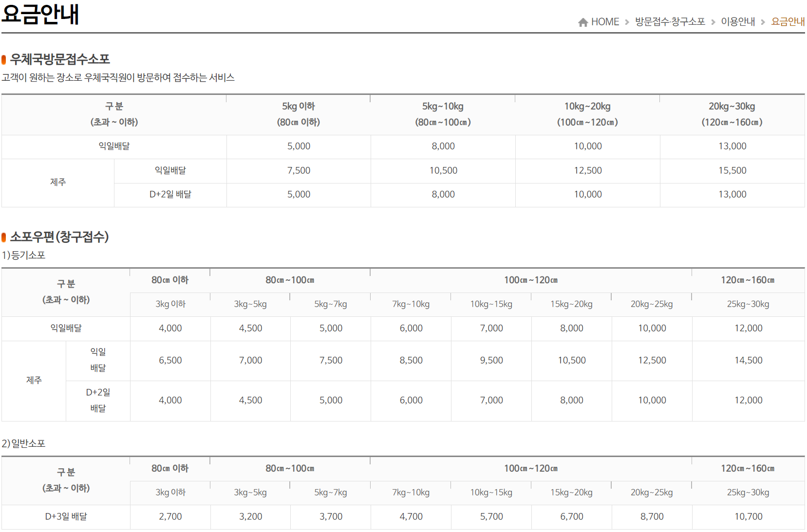Click the 5kg~10kg (80cm~100cm) column header
Image resolution: width=807 pixels, height=532 pixels.
point(443,114)
